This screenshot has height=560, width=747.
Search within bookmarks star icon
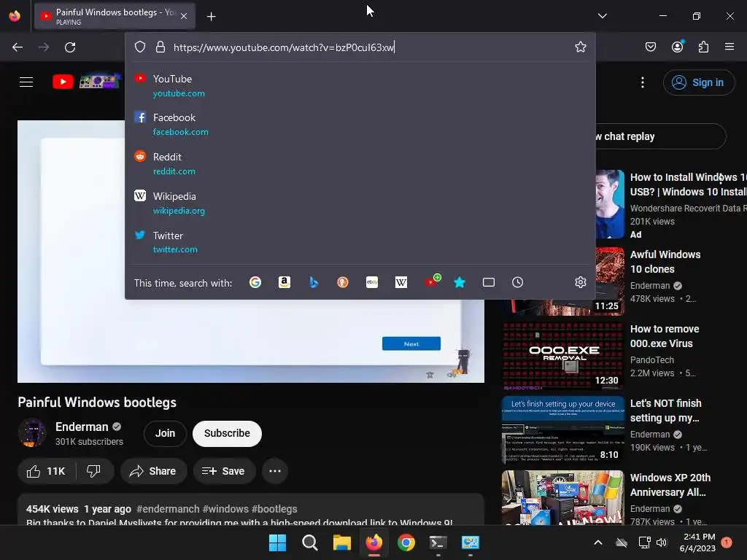pos(460,282)
